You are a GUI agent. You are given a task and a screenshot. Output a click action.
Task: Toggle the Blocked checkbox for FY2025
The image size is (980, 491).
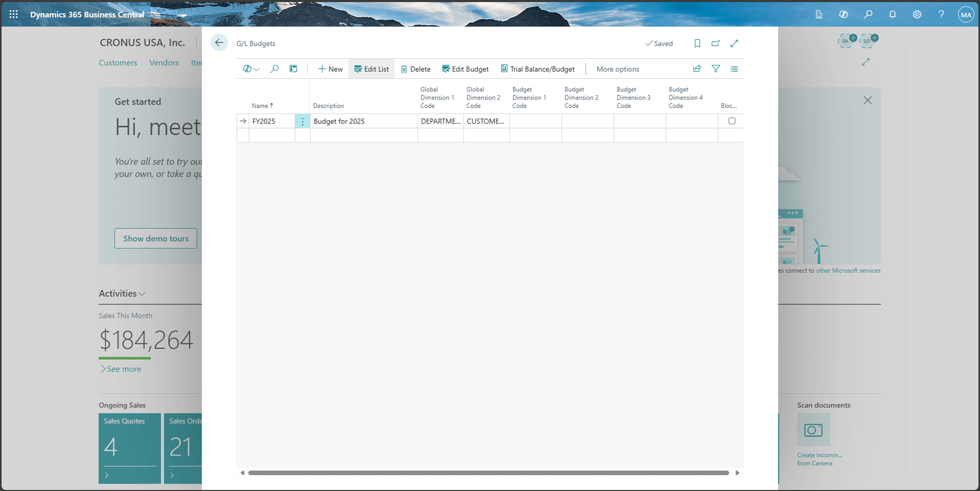pos(732,121)
